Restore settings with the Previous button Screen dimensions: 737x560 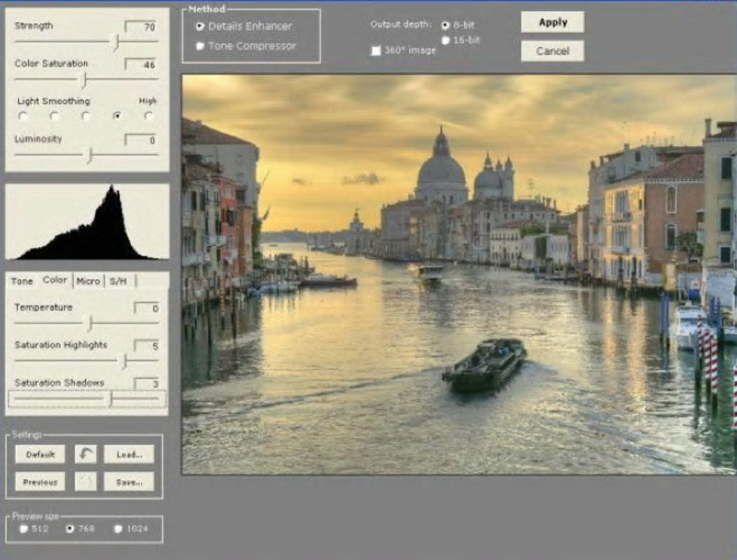point(40,482)
